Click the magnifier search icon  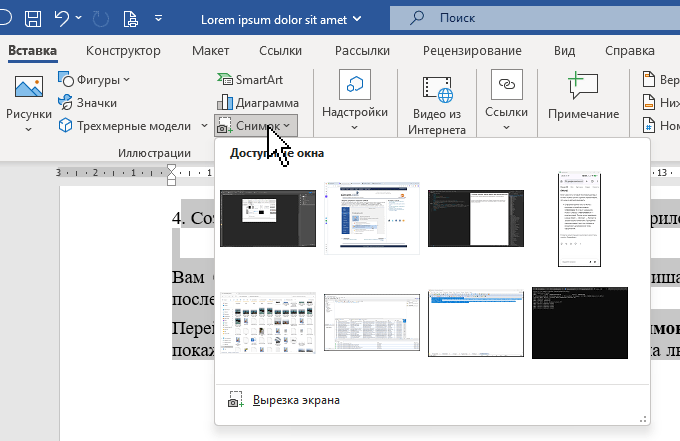click(417, 18)
